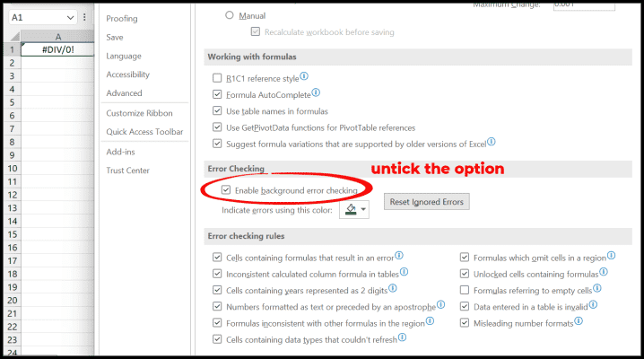This screenshot has width=644, height=359.
Task: Click info icon beside Formula AutoComplete
Action: pyautogui.click(x=318, y=92)
